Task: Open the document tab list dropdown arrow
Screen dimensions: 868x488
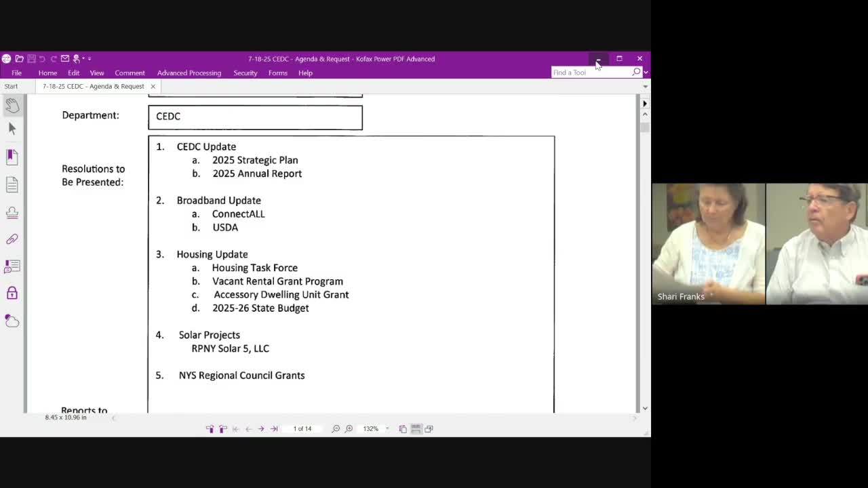Action: point(645,87)
